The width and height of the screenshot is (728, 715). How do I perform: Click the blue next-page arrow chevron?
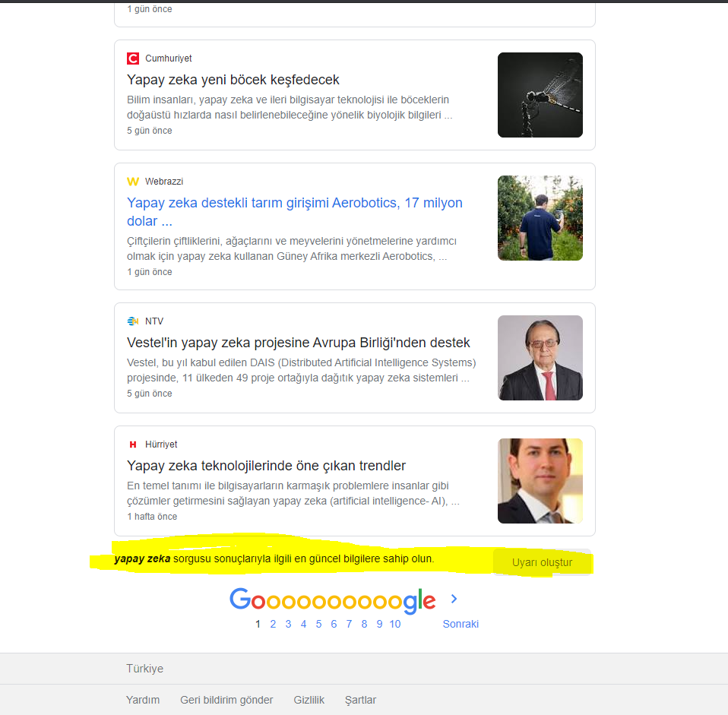pos(454,598)
